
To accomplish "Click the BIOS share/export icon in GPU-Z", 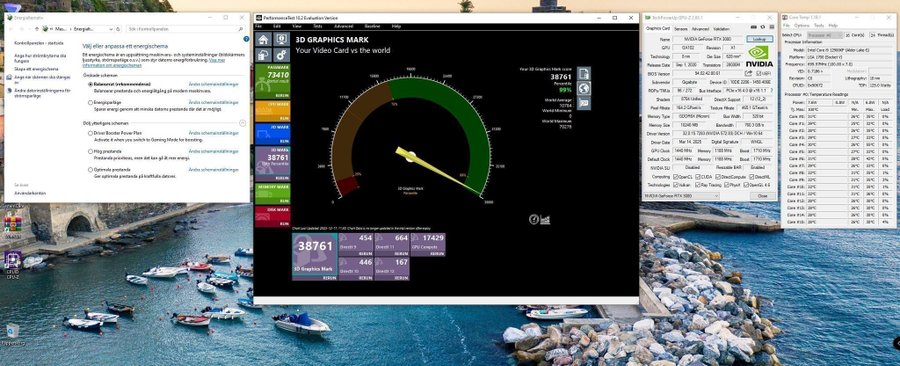I will [x=748, y=73].
